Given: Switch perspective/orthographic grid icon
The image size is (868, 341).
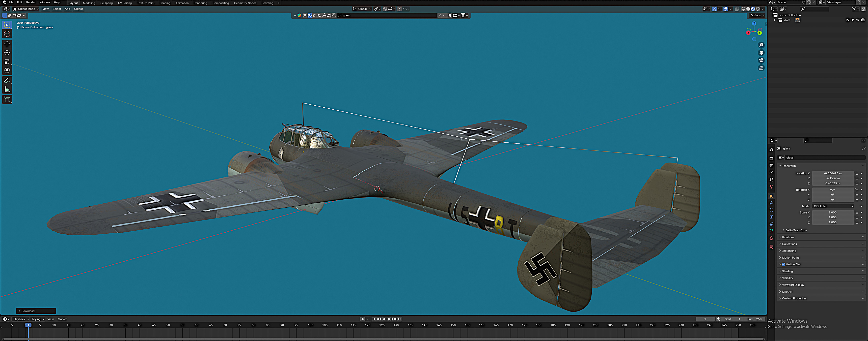Looking at the screenshot, I should point(761,68).
